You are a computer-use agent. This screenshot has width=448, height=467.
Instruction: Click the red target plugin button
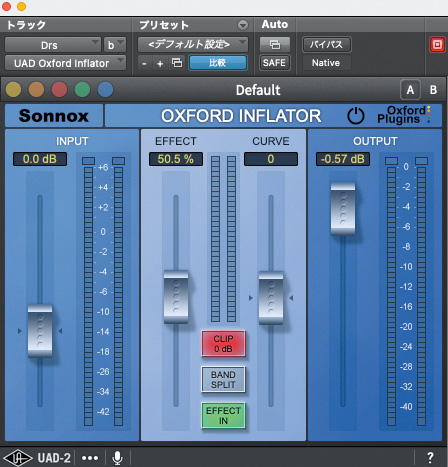click(x=437, y=44)
